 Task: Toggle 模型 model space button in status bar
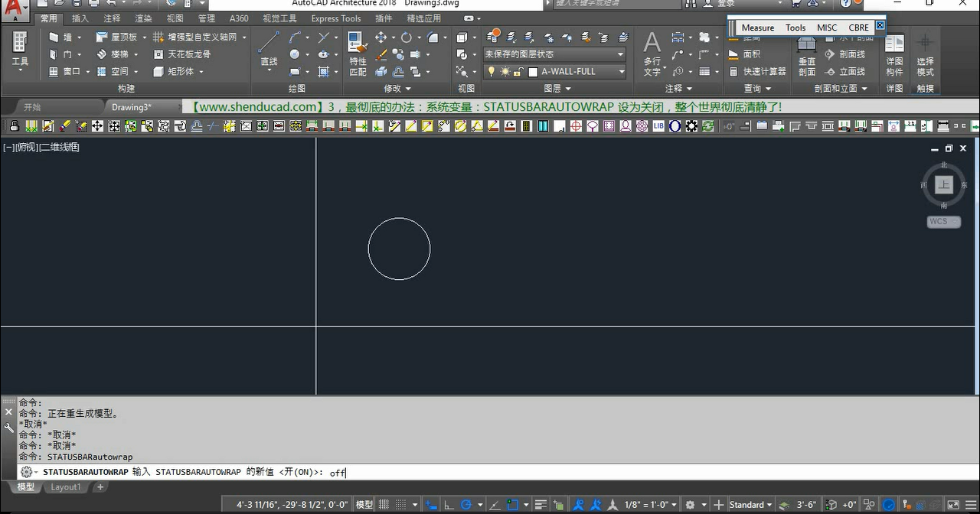pyautogui.click(x=364, y=505)
